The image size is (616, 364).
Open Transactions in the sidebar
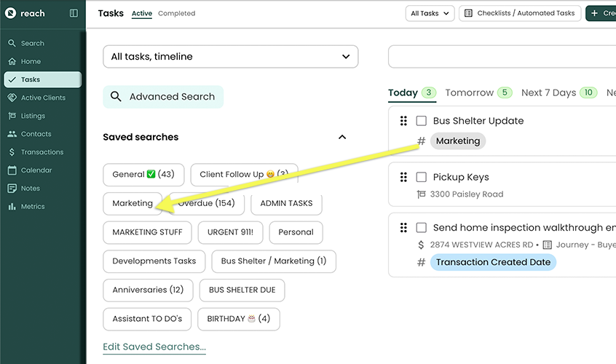pos(42,152)
